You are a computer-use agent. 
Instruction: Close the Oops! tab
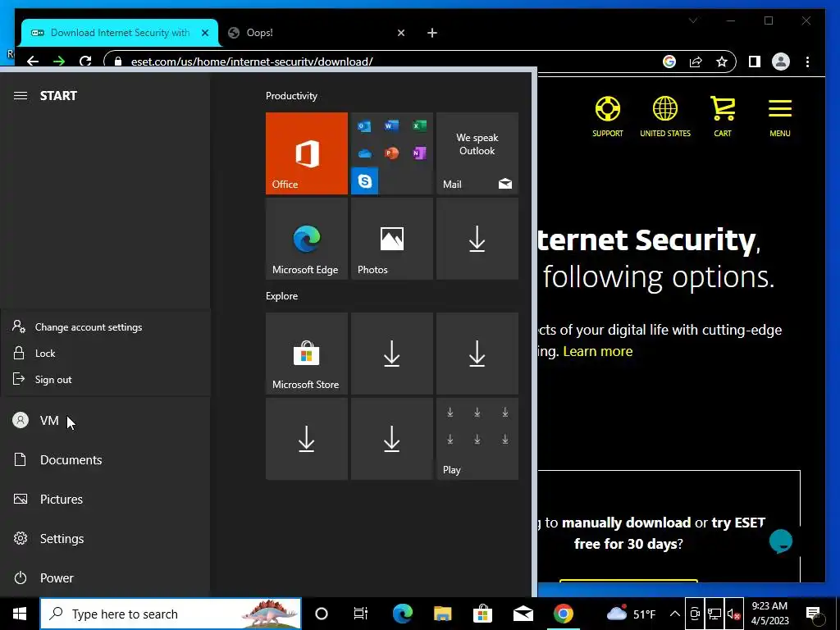click(400, 33)
